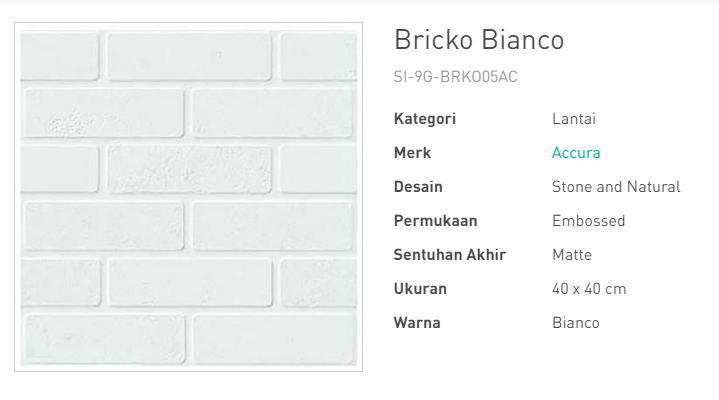Select the product code SI-9G-BRKO05AC
719x400 pixels.
point(455,77)
